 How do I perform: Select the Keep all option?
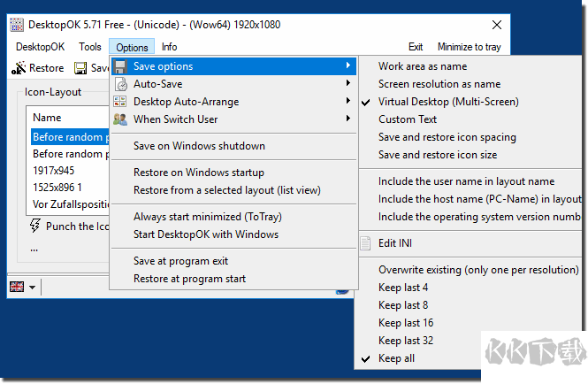(x=417, y=358)
